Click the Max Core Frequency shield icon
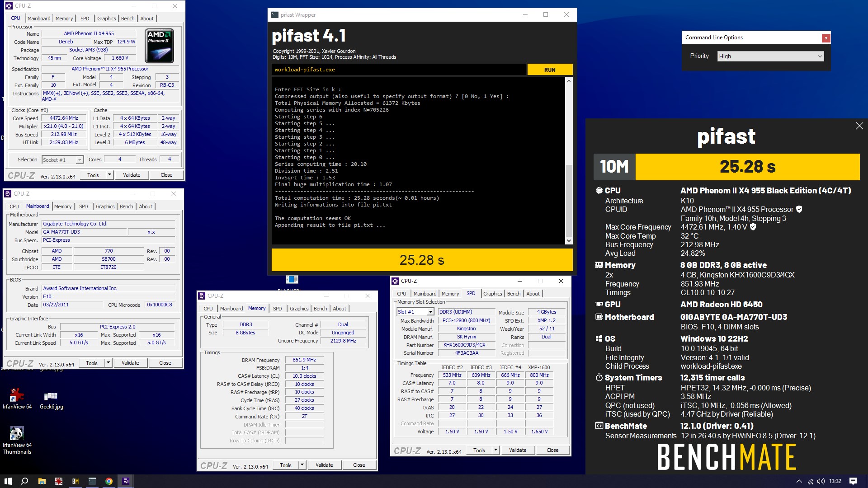868x488 pixels. click(753, 227)
